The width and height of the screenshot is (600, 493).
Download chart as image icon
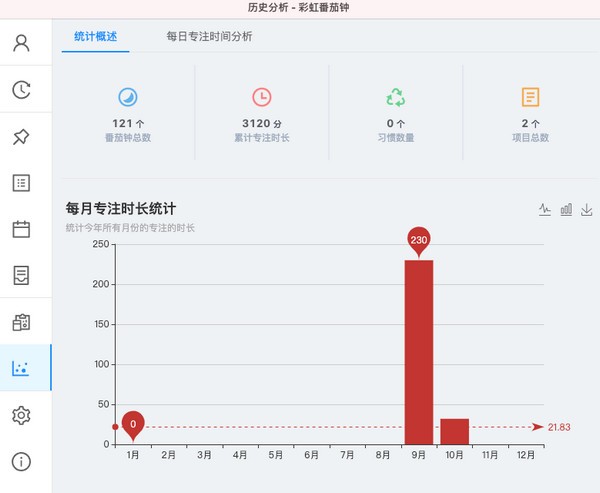point(587,209)
